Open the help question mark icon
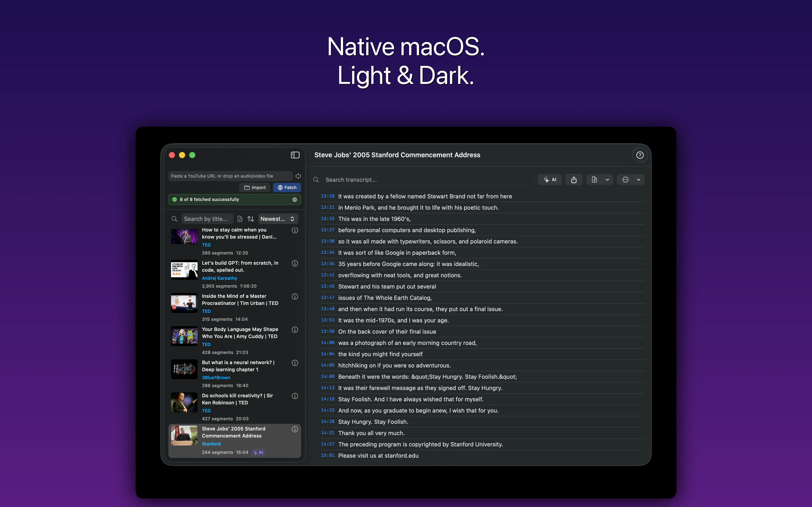The image size is (812, 507). [639, 155]
